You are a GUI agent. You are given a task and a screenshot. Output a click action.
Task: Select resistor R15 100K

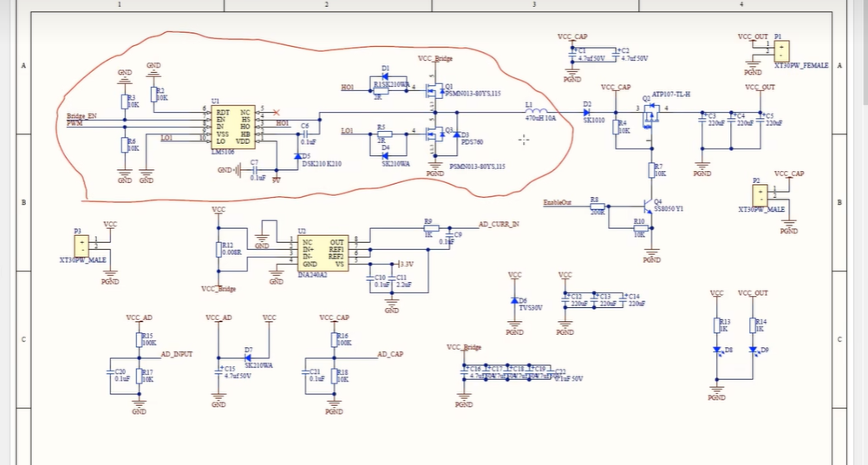point(139,339)
